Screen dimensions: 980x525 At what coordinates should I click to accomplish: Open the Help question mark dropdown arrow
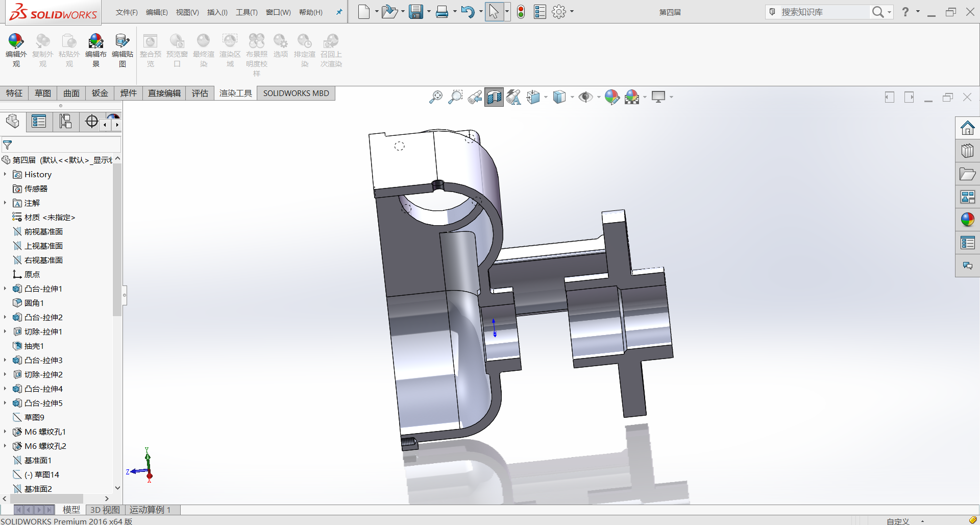pyautogui.click(x=918, y=12)
